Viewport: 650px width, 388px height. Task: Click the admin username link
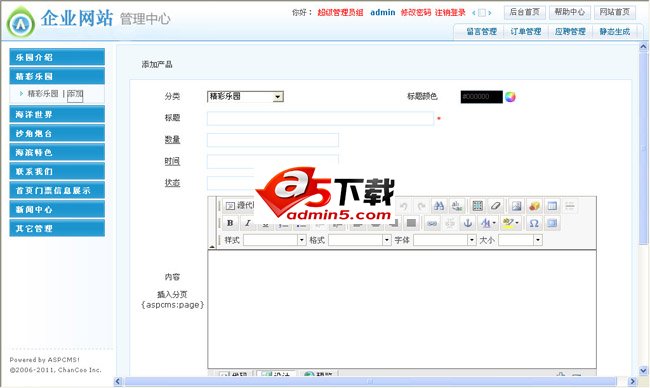coord(383,13)
